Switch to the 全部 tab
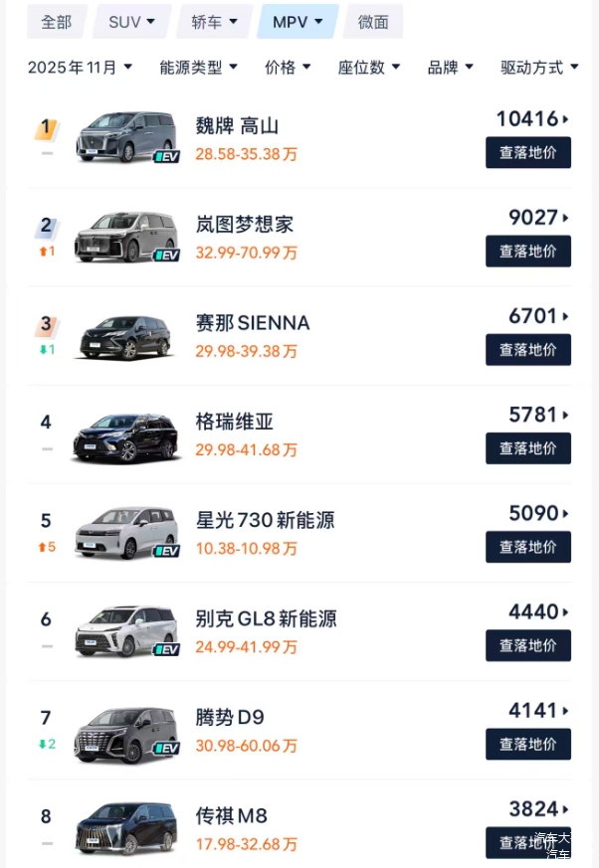This screenshot has width=599, height=868. [57, 22]
